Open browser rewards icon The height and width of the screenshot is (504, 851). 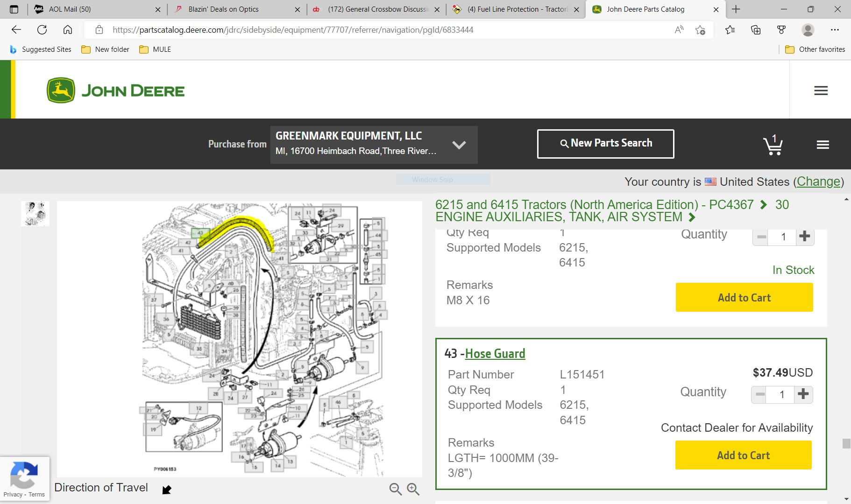[781, 30]
